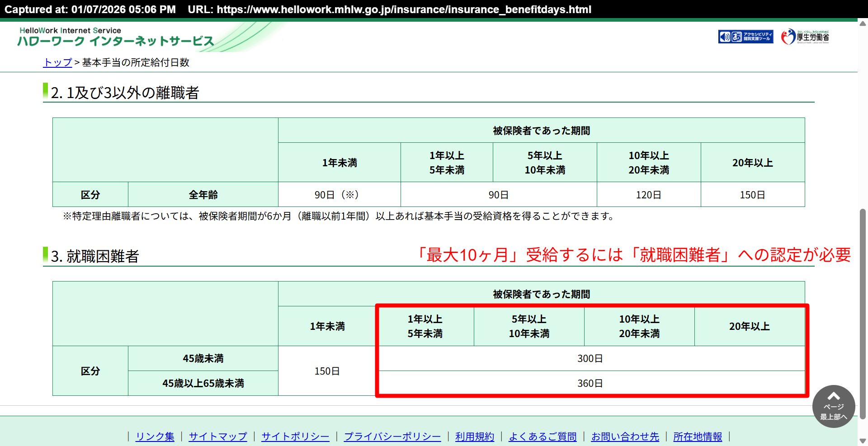Click the 90日（※） table cell
Screen dimensions: 868x446
pos(339,195)
